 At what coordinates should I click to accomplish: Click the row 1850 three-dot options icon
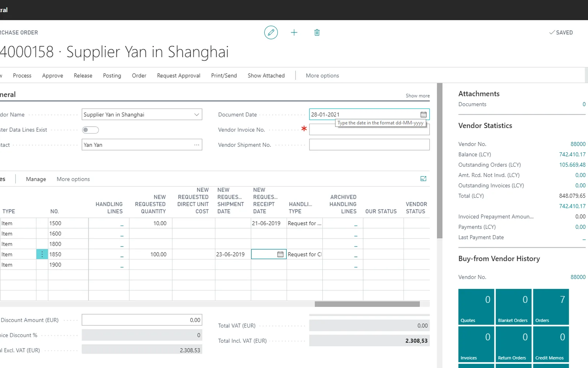pyautogui.click(x=42, y=254)
